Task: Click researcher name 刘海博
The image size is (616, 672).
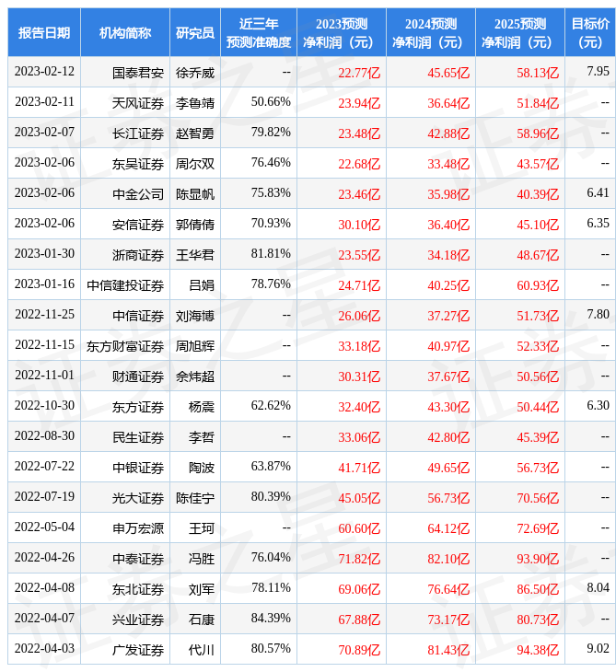Action: 195,317
